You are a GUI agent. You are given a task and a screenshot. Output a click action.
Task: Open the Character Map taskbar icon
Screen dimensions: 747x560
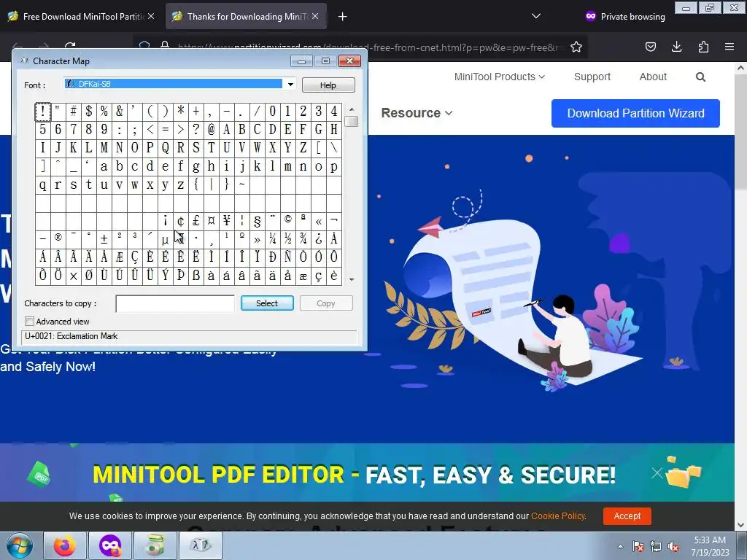pos(200,545)
